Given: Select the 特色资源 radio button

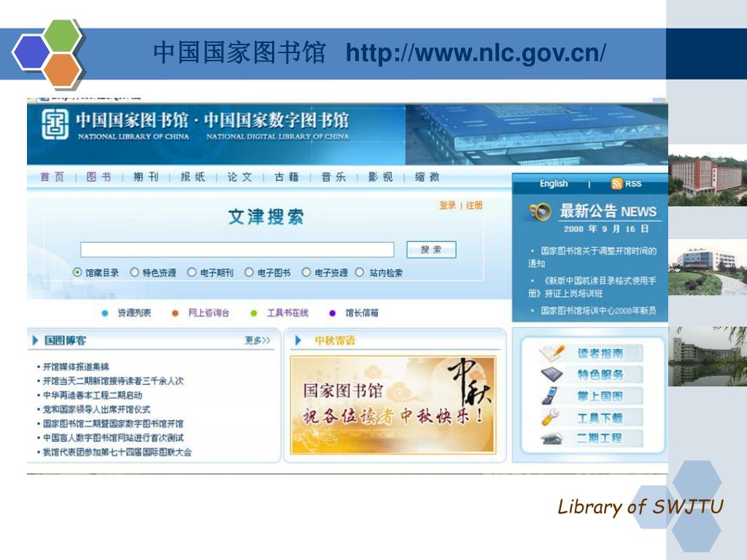Looking at the screenshot, I should click(134, 273).
